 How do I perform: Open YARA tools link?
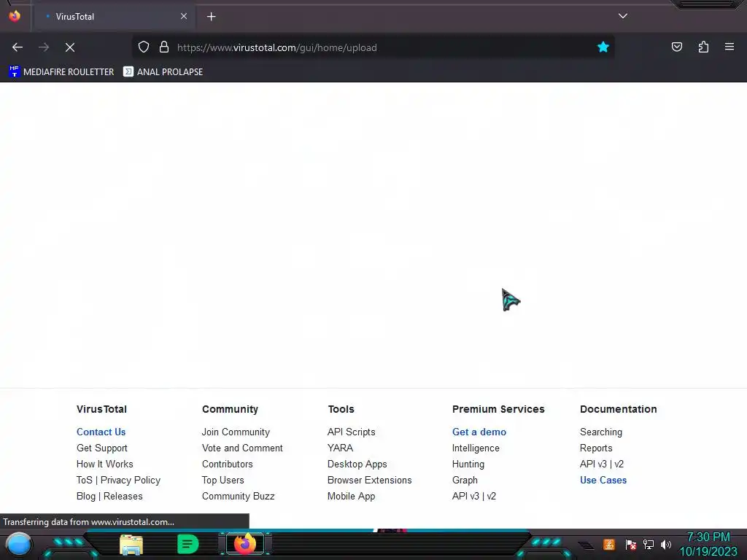pyautogui.click(x=340, y=448)
